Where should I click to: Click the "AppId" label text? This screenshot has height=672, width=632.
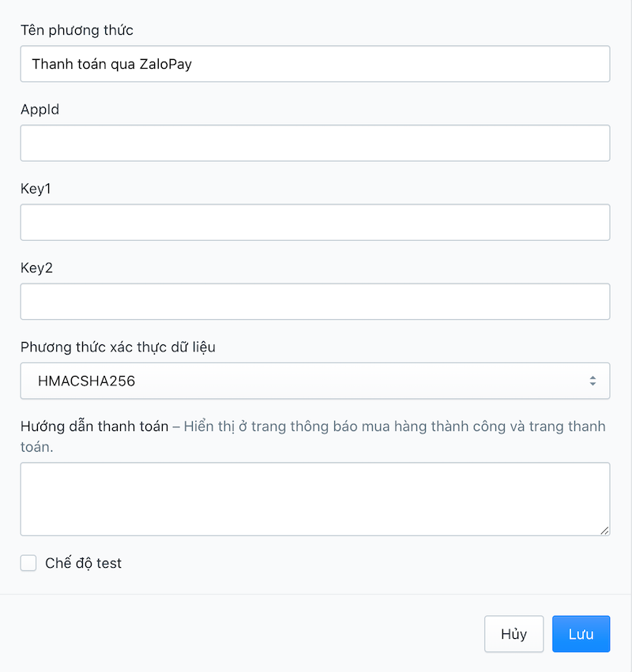click(x=39, y=110)
